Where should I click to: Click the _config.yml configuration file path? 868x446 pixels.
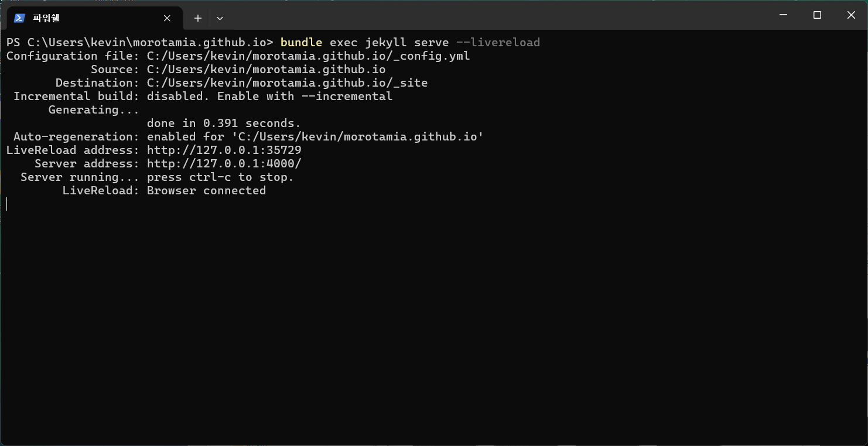(x=308, y=56)
